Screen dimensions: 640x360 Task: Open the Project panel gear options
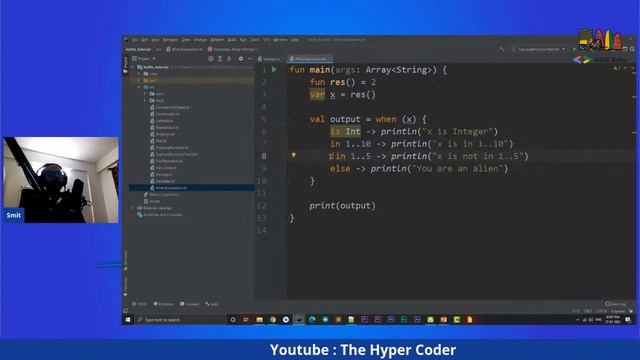[x=241, y=59]
